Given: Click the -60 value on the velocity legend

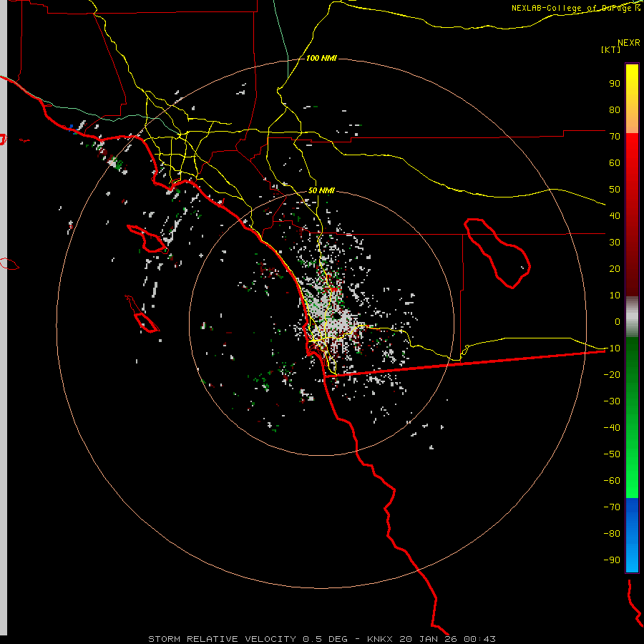Looking at the screenshot, I should pos(612,481).
